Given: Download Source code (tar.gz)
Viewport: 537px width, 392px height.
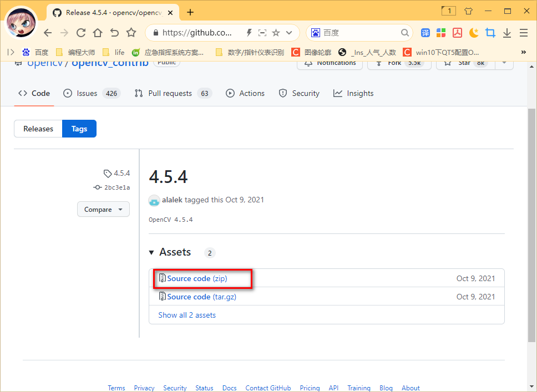Looking at the screenshot, I should [x=202, y=297].
